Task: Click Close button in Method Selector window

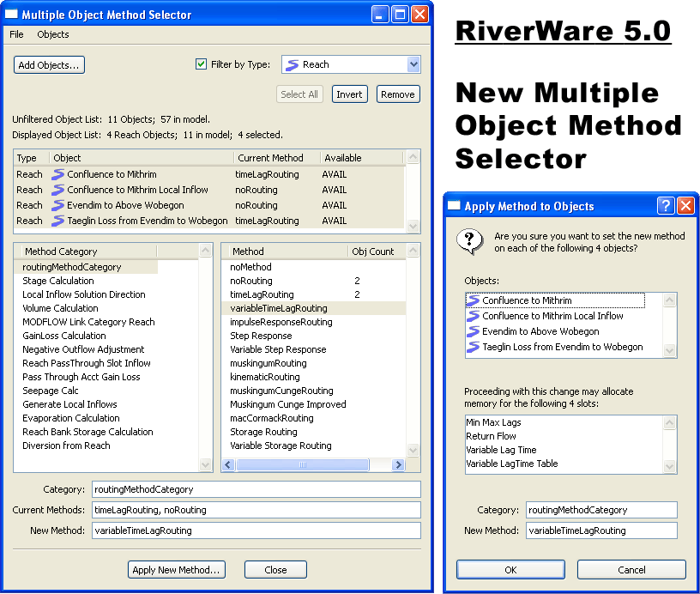Action: 275,570
